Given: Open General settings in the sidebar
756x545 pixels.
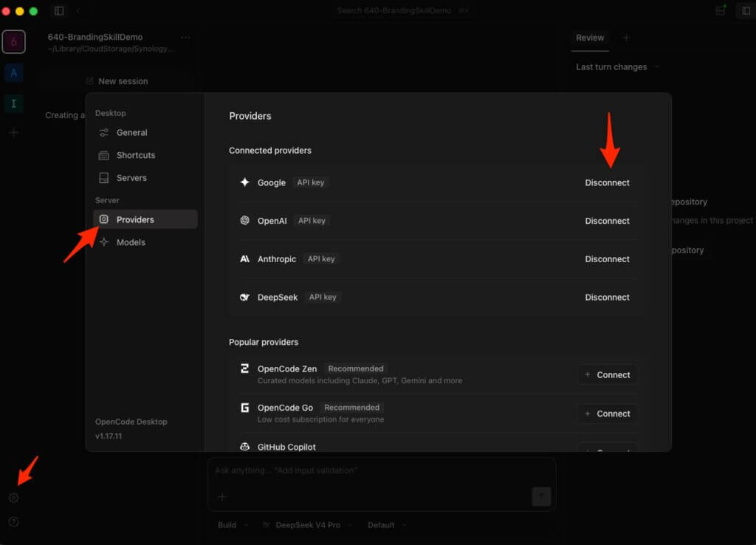Looking at the screenshot, I should pos(145,133).
